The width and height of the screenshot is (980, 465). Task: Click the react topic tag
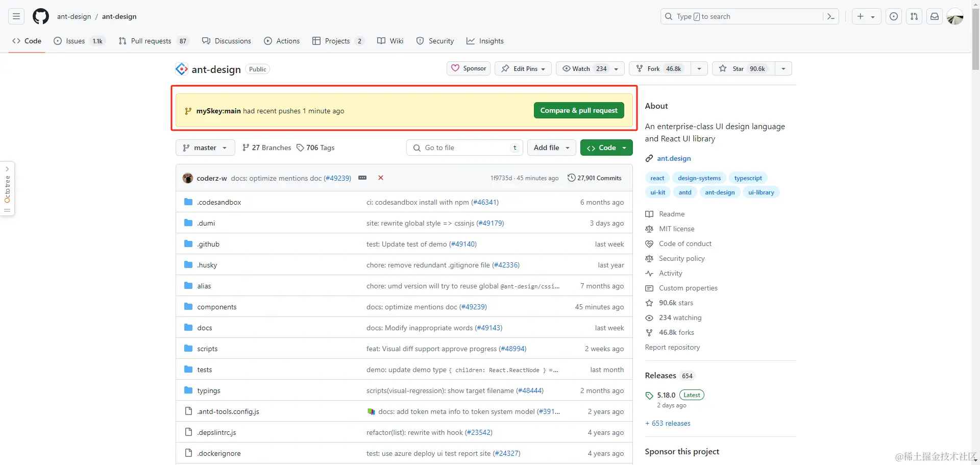657,178
